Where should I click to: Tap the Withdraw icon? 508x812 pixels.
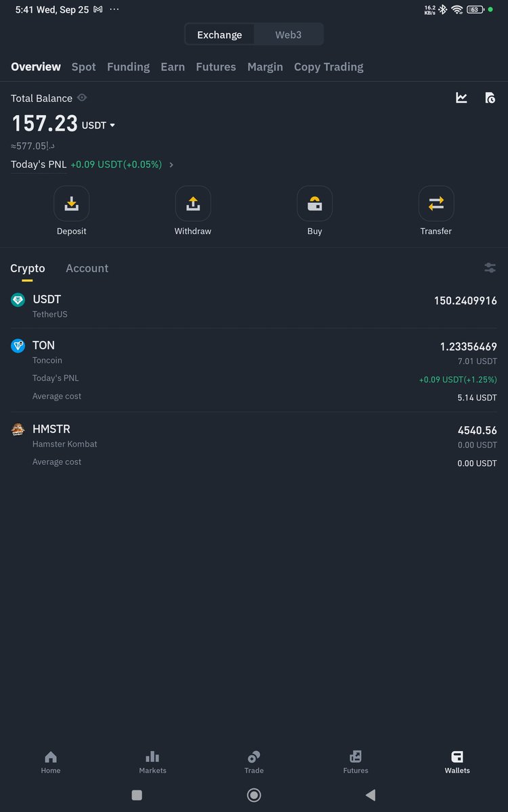point(193,203)
